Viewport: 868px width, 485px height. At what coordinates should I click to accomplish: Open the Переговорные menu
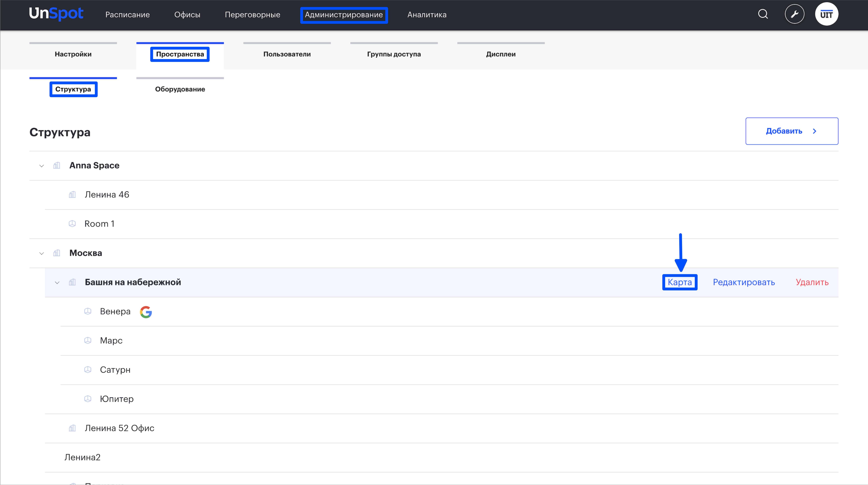click(x=252, y=15)
